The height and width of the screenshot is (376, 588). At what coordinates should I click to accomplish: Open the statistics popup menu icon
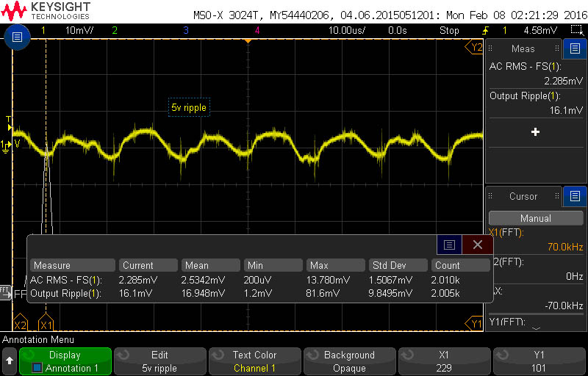[449, 245]
